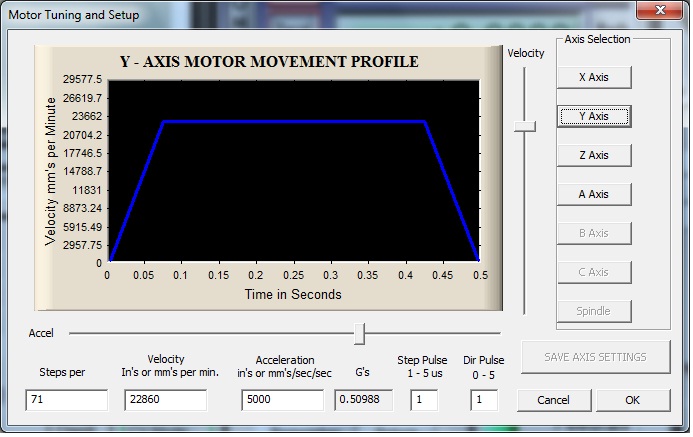Image resolution: width=693 pixels, height=437 pixels.
Task: Click the G's value field
Action: (x=363, y=400)
